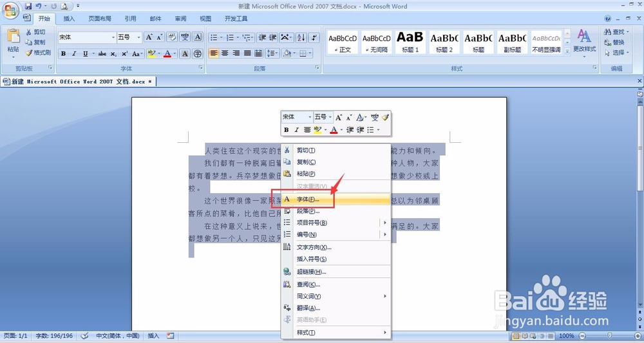
Task: Click Grow Font on the mini toolbar
Action: tap(339, 117)
